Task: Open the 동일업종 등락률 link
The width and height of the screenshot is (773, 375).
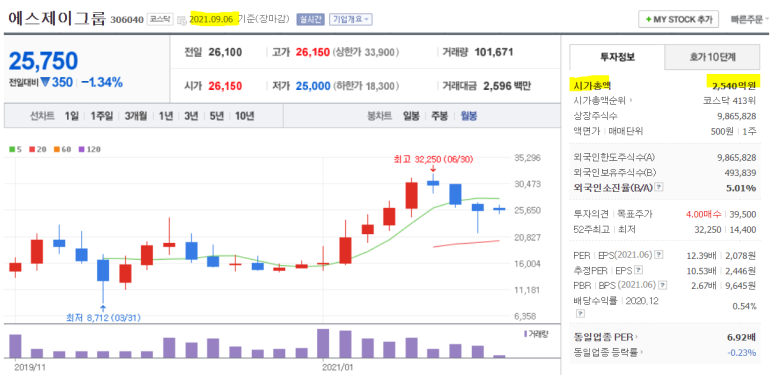Action: [608, 352]
